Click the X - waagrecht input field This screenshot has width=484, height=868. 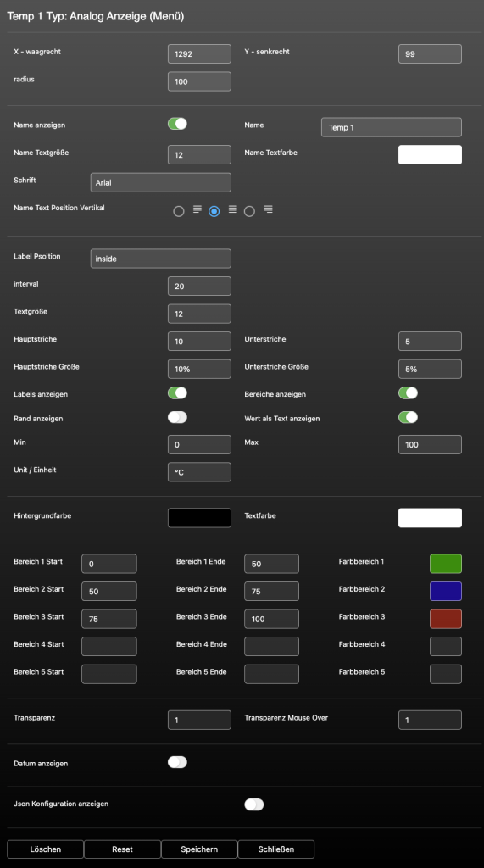(x=199, y=53)
